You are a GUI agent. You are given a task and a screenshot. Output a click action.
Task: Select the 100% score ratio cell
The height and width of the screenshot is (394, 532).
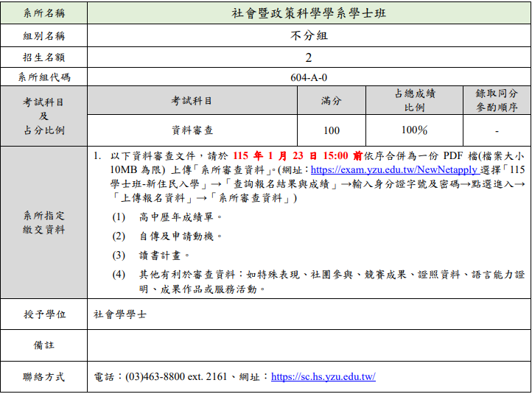pos(414,130)
